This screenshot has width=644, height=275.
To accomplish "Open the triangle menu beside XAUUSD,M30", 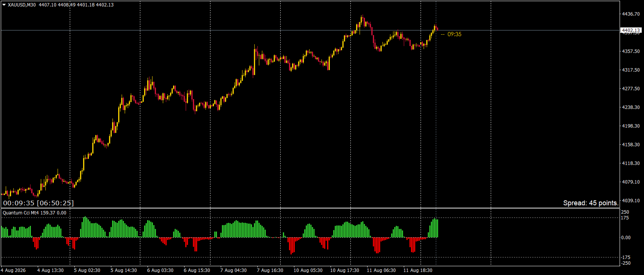I will pyautogui.click(x=4, y=5).
